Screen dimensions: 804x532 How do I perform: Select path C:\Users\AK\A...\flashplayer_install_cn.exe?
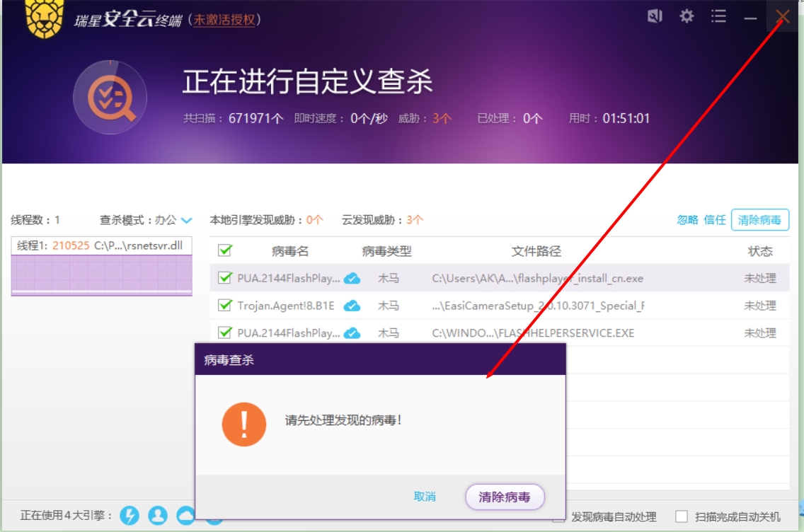click(537, 278)
